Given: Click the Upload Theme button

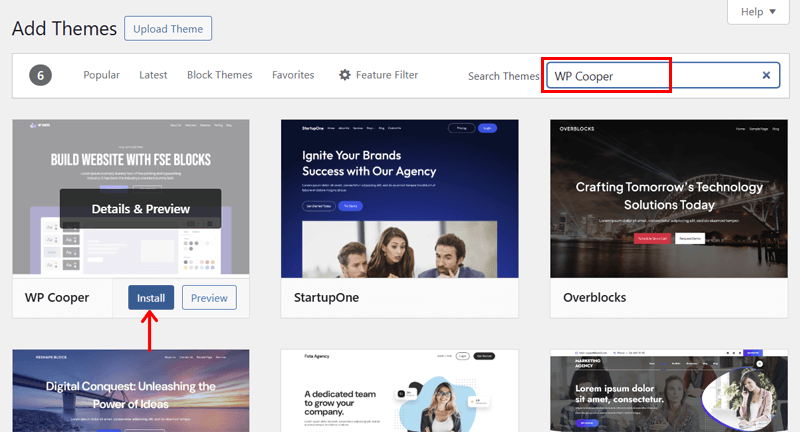Looking at the screenshot, I should (168, 29).
